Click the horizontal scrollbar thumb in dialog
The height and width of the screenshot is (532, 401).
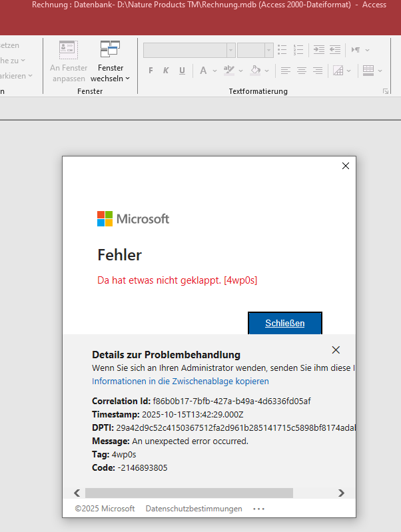(x=189, y=493)
